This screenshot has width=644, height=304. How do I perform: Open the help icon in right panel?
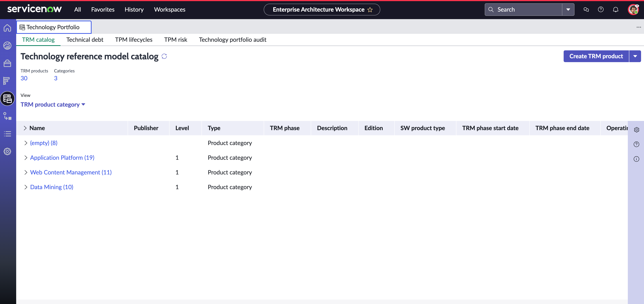636,144
